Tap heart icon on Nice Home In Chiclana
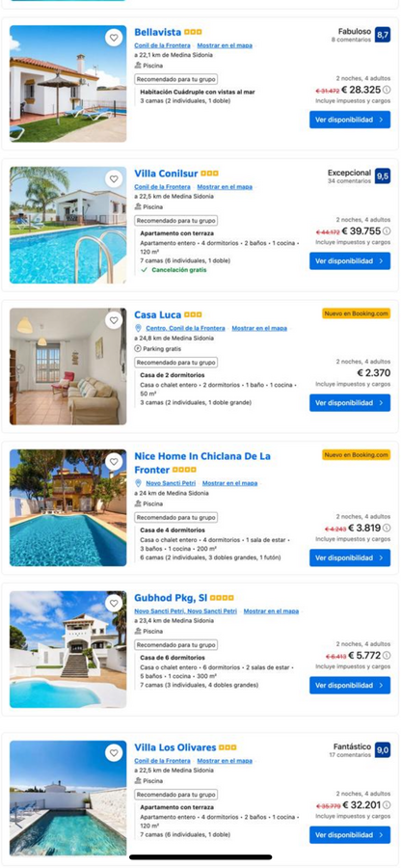 pyautogui.click(x=114, y=462)
